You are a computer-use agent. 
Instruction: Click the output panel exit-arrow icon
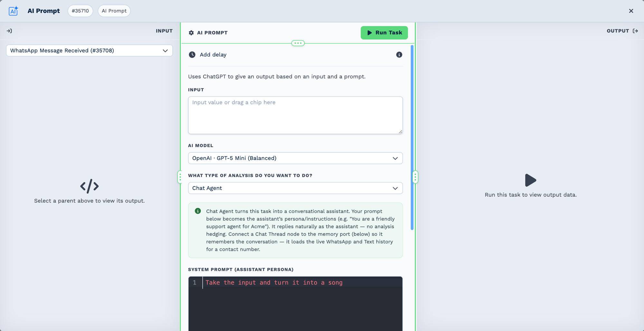[635, 31]
